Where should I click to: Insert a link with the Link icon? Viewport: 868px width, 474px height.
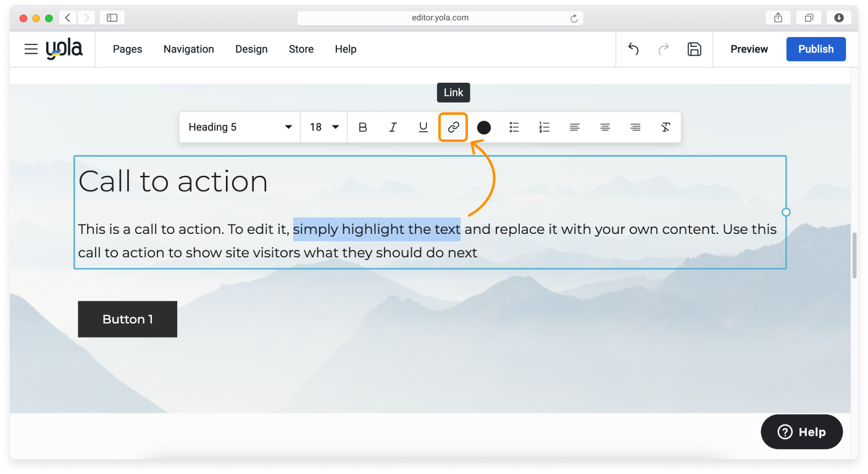pos(453,127)
